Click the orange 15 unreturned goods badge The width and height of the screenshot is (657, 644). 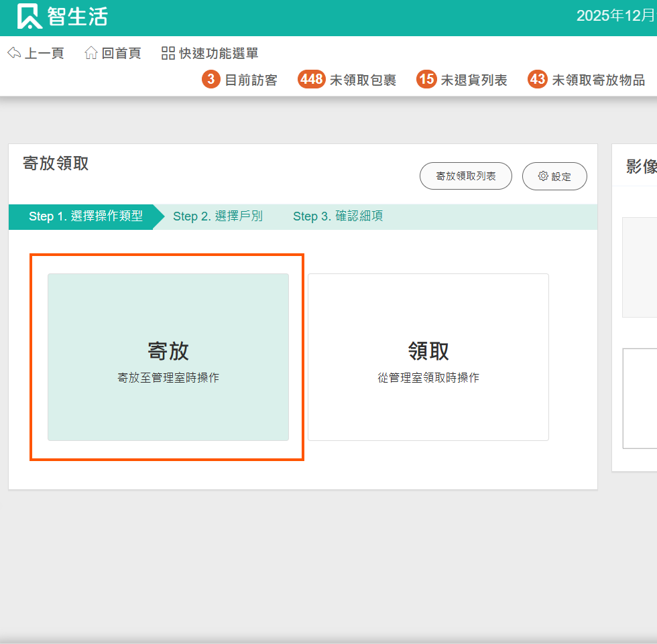click(x=426, y=80)
